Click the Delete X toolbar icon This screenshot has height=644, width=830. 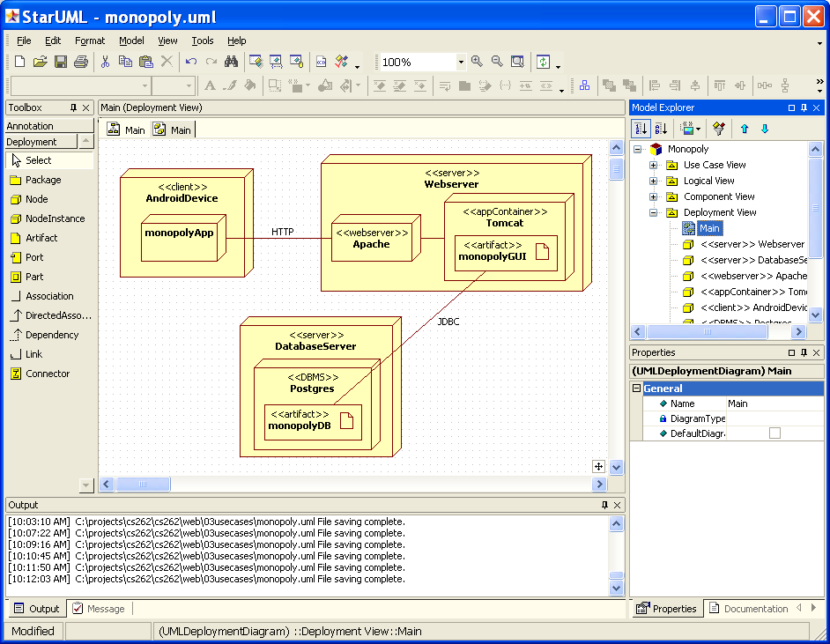pyautogui.click(x=167, y=62)
